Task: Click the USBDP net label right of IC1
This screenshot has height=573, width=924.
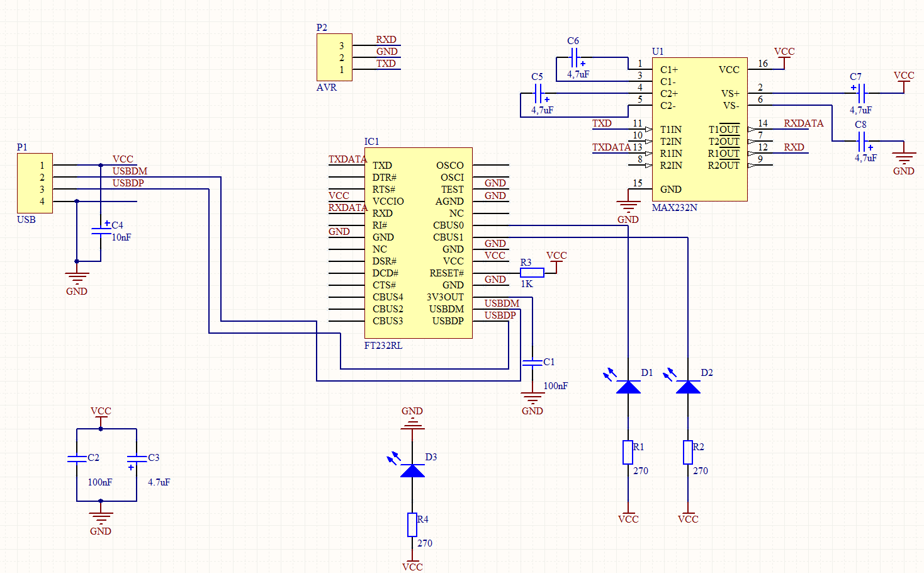Action: tap(500, 315)
